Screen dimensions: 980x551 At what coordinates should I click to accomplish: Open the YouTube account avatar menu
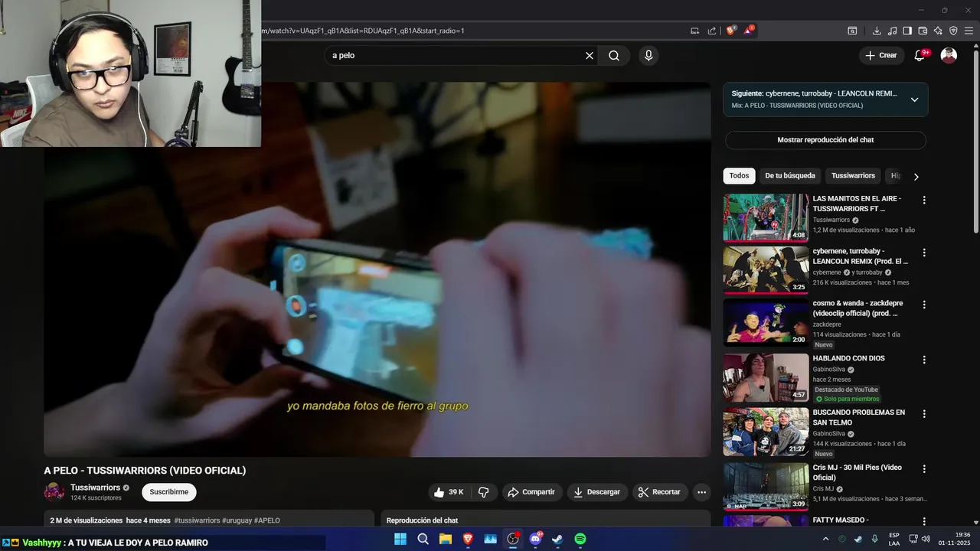click(949, 55)
